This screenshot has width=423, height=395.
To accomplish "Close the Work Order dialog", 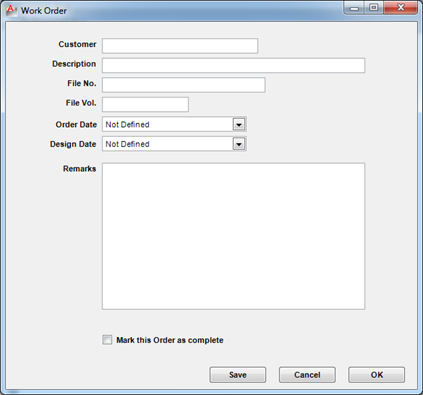I will 401,8.
